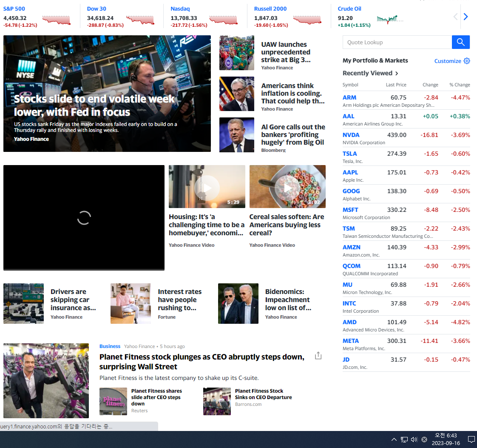This screenshot has width=477, height=448.
Task: Click the Customize link
Action: pos(448,61)
